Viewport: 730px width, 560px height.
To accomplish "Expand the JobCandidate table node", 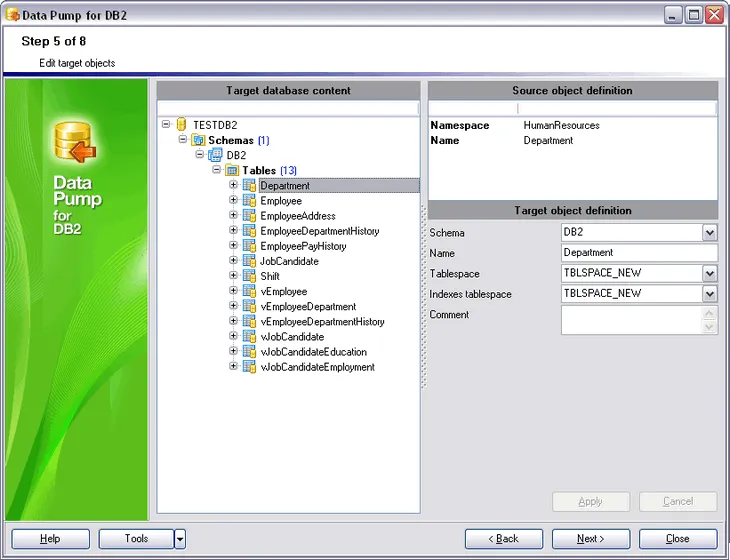I will point(234,260).
